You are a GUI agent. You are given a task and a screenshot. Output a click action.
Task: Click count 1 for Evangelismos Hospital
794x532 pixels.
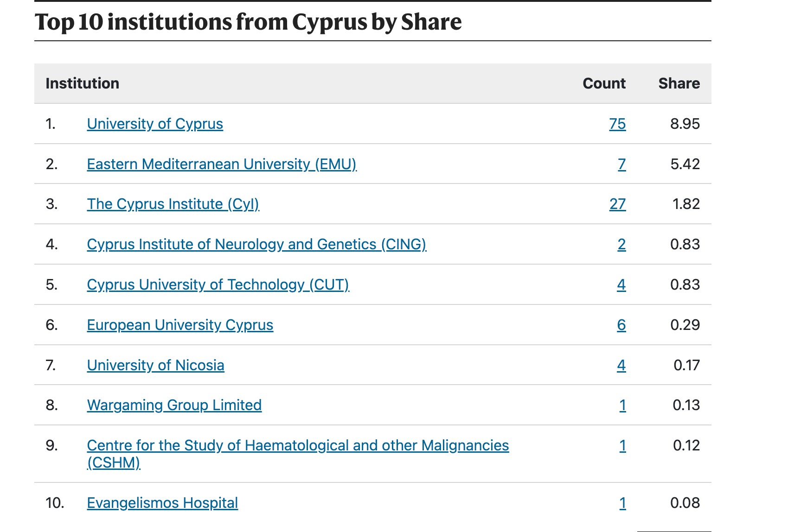coord(622,503)
